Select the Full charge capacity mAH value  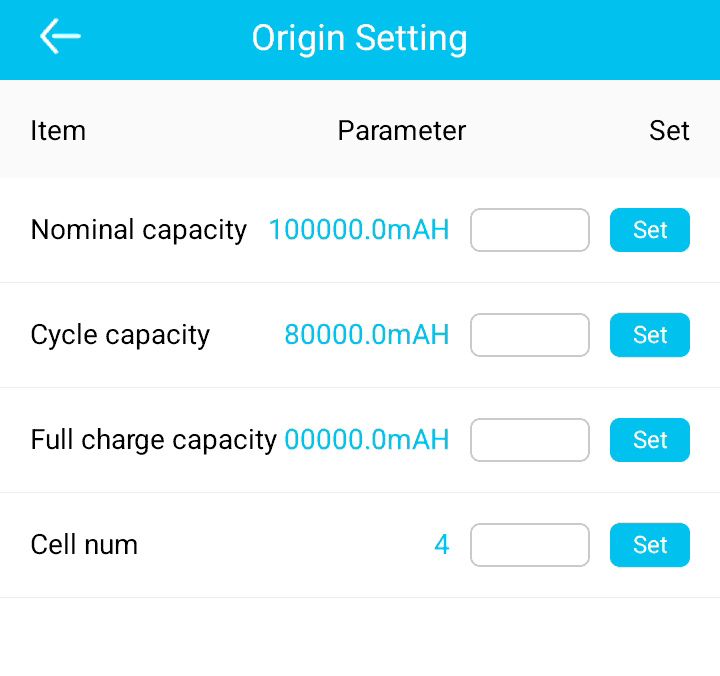(367, 440)
